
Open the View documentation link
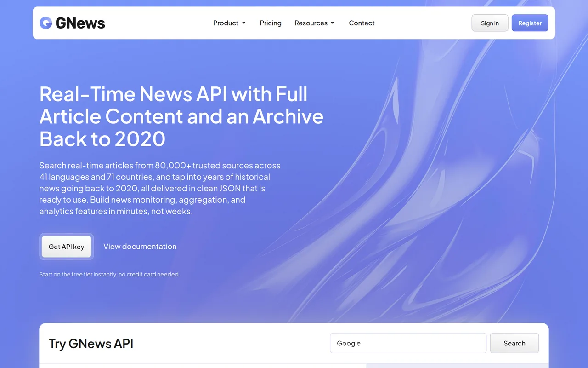140,247
